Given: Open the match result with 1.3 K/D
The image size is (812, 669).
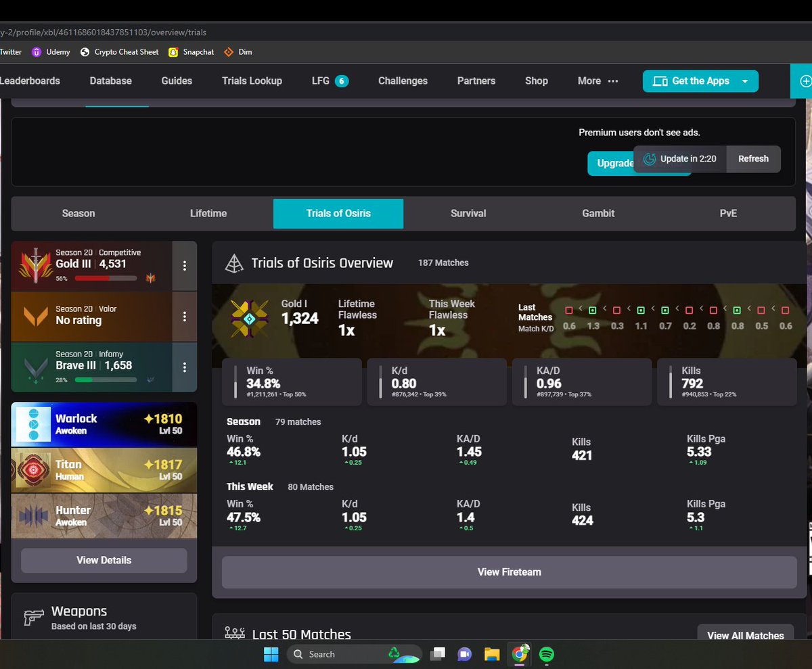Looking at the screenshot, I should (x=592, y=310).
